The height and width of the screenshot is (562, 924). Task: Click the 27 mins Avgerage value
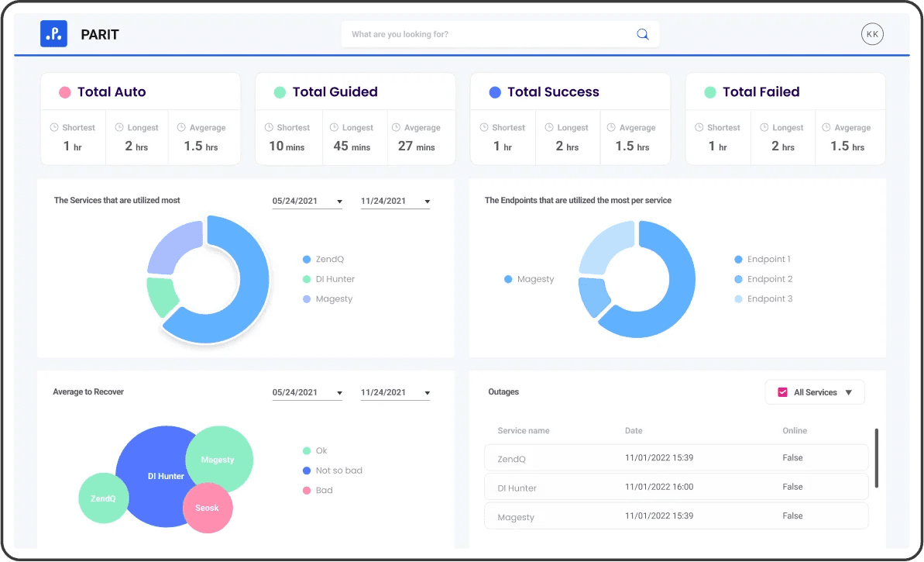pos(416,147)
